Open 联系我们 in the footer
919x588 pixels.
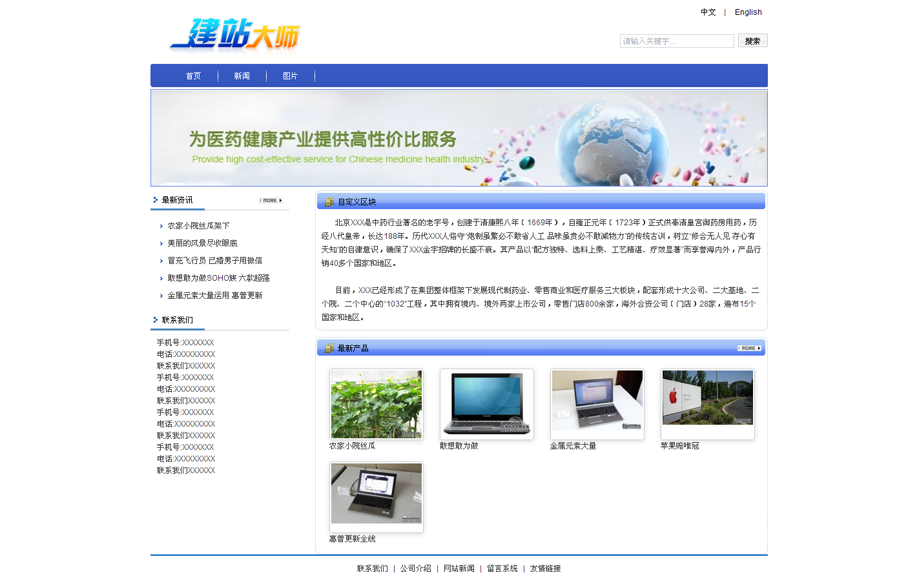(373, 569)
